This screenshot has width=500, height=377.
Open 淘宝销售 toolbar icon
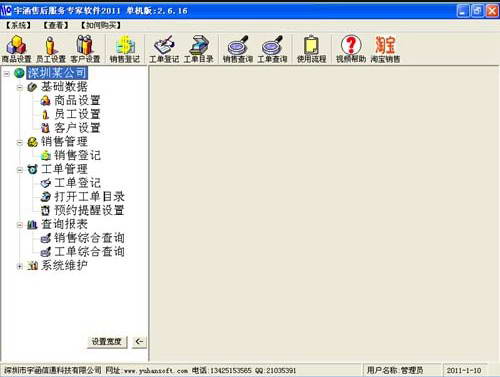pos(385,49)
